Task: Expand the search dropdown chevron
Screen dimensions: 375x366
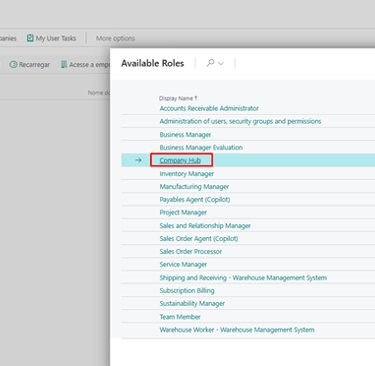Action: click(221, 63)
